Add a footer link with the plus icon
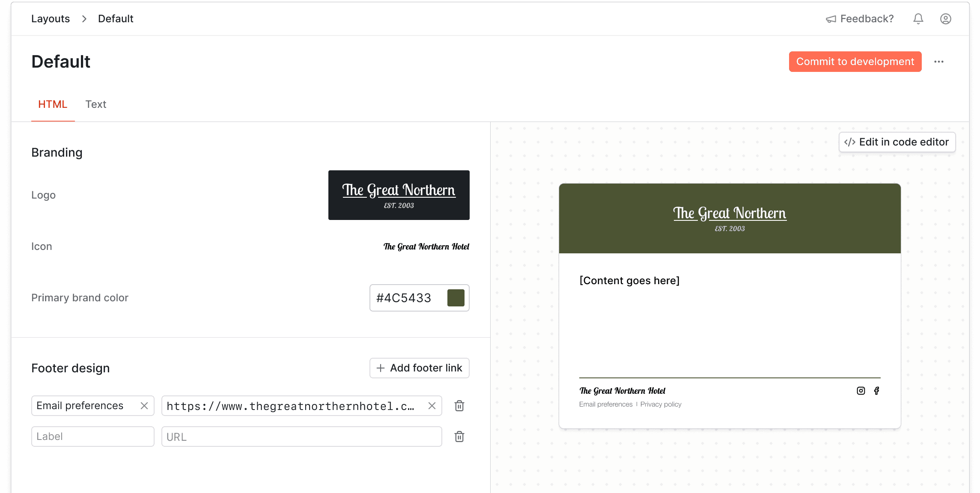Viewport: 980px width, 493px height. click(381, 368)
